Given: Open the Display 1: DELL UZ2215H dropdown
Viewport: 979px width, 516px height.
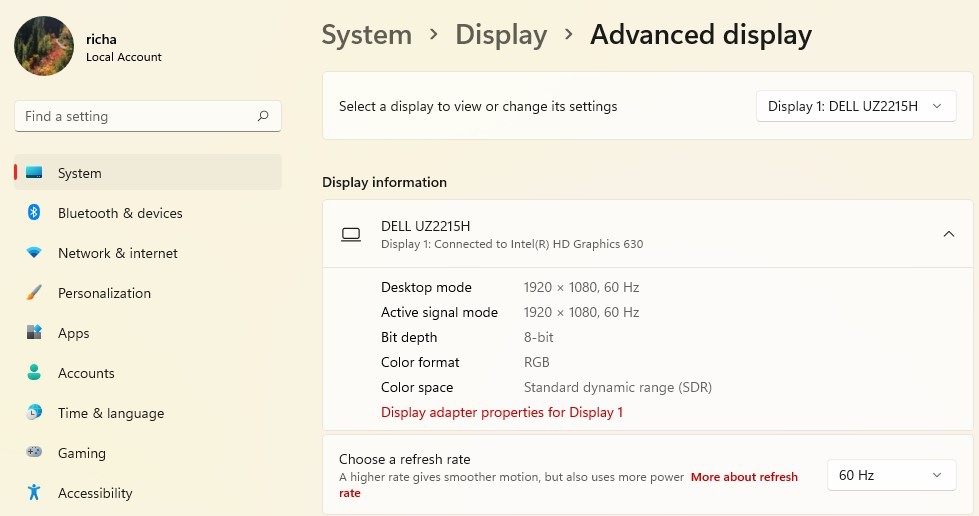Looking at the screenshot, I should point(856,106).
